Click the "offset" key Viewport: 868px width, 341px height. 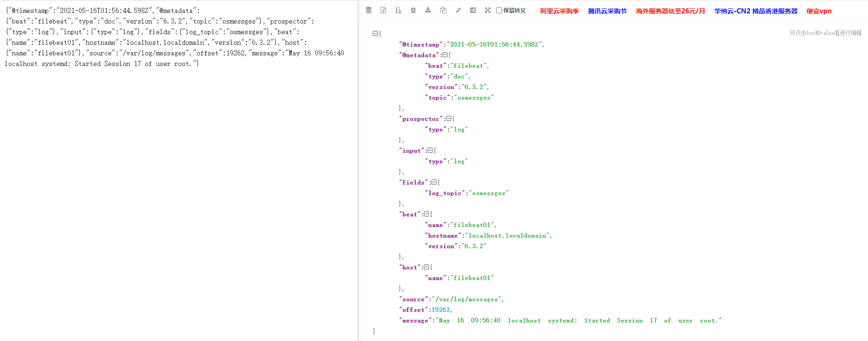pos(413,310)
